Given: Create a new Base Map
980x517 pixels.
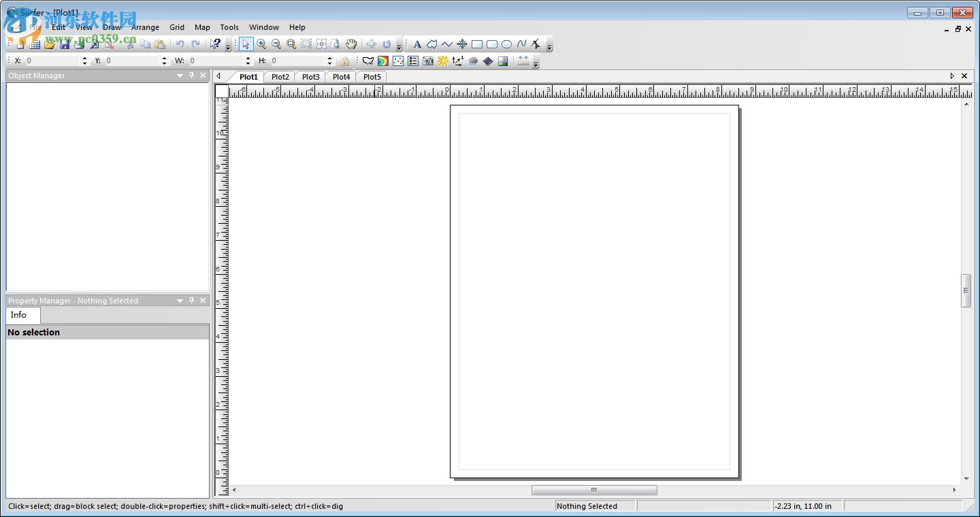Looking at the screenshot, I should click(x=368, y=61).
